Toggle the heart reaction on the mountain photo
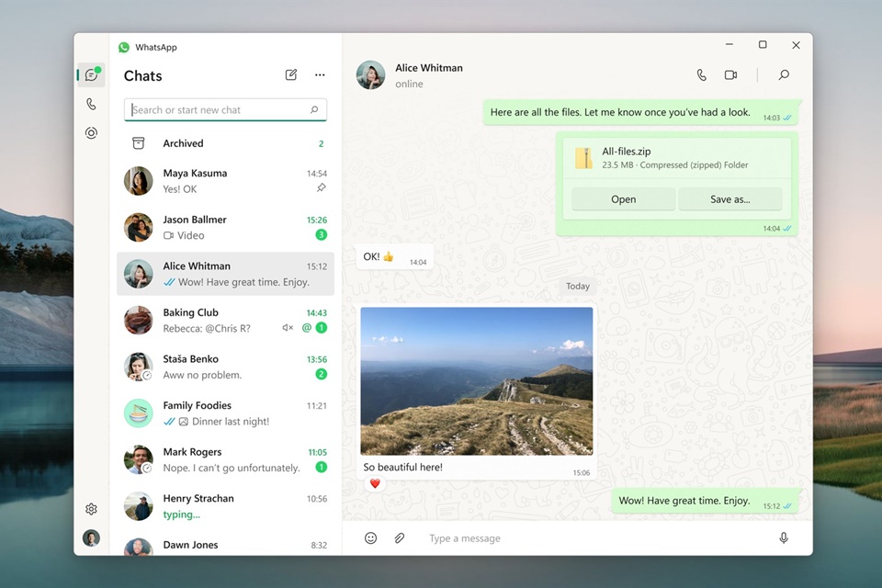The width and height of the screenshot is (882, 588). [375, 481]
